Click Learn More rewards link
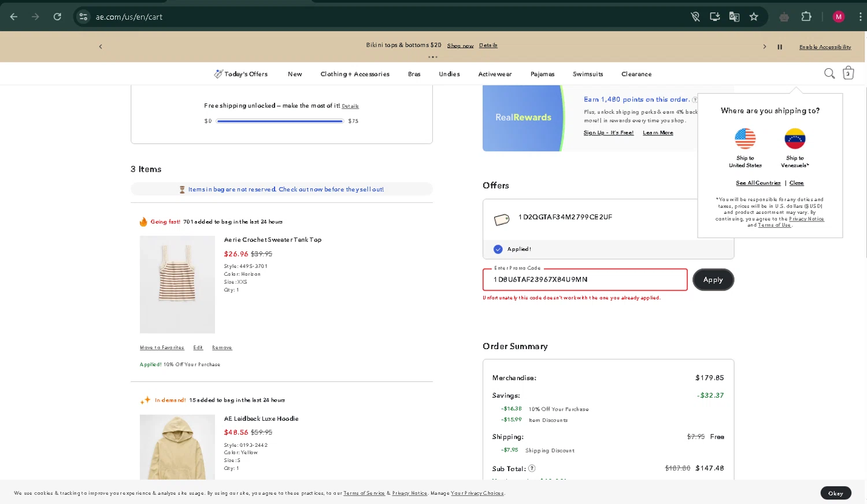This screenshot has width=867, height=504. click(658, 133)
